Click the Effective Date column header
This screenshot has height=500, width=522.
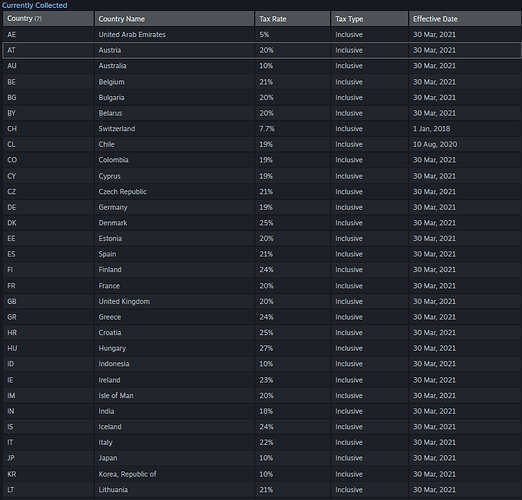point(465,19)
